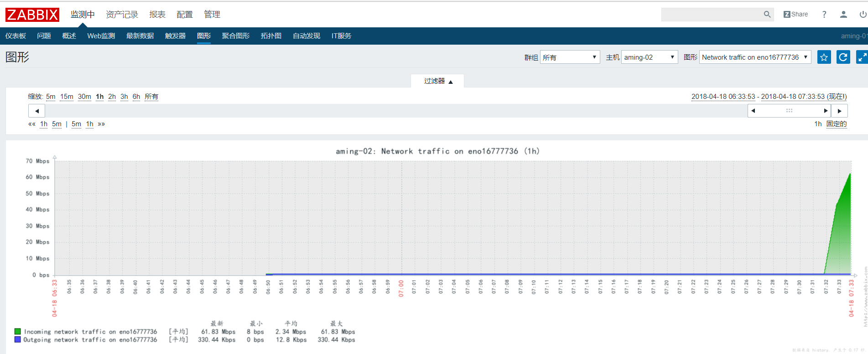Set zoom to 5m
868x354 pixels.
point(51,97)
